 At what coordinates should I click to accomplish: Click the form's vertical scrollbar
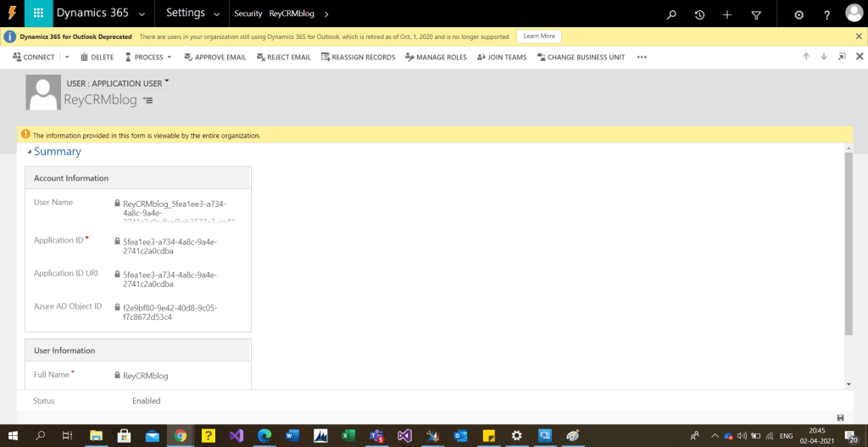[x=849, y=246]
